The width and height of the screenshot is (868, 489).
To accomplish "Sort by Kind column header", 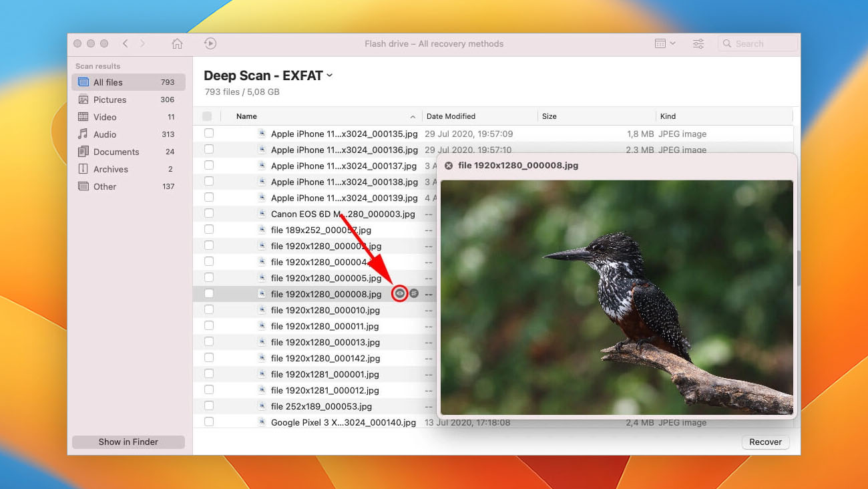I will [668, 116].
